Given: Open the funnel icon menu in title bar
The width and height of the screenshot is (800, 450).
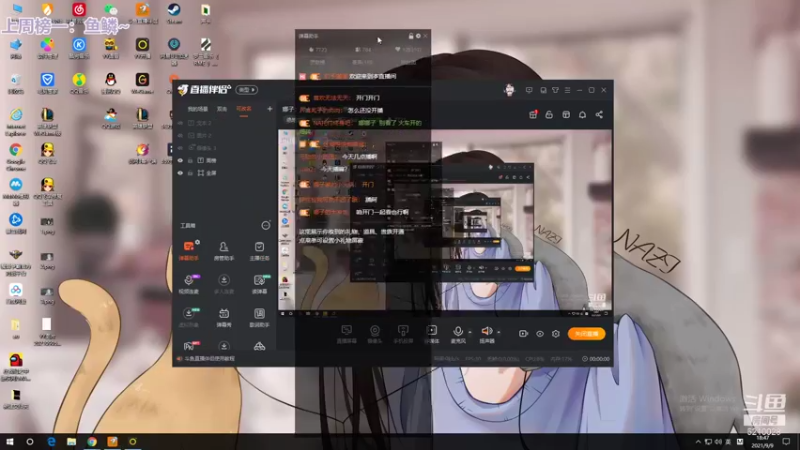Looking at the screenshot, I should tap(555, 90).
